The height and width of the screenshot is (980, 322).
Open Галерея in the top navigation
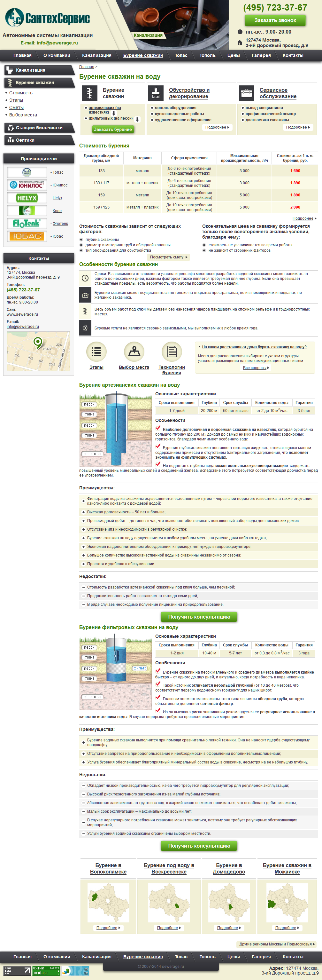click(x=261, y=56)
